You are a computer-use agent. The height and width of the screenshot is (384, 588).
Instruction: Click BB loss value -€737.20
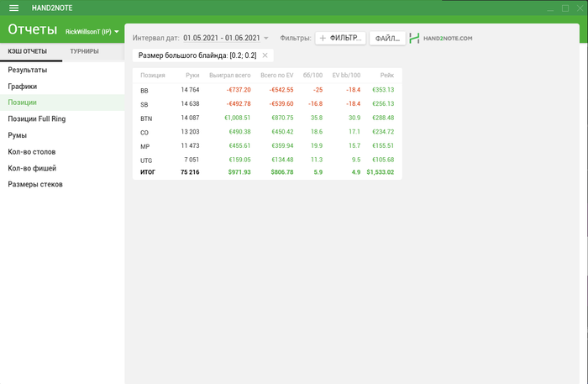(x=239, y=90)
